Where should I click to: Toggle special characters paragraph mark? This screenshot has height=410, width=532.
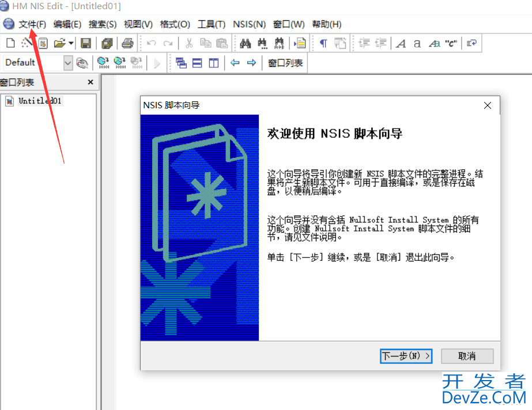coord(323,43)
